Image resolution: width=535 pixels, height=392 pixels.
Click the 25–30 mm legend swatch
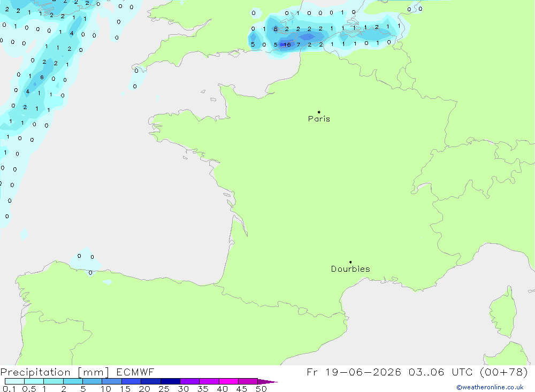point(170,381)
